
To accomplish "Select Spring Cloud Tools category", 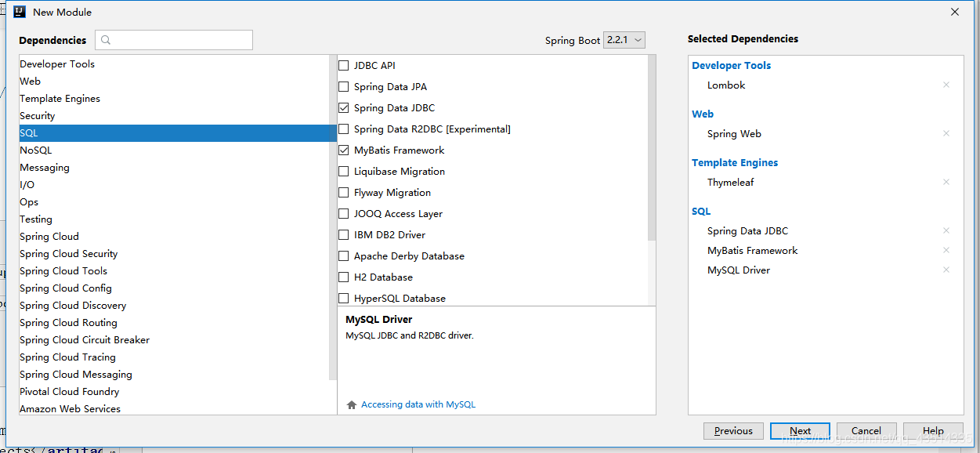I will coord(174,270).
